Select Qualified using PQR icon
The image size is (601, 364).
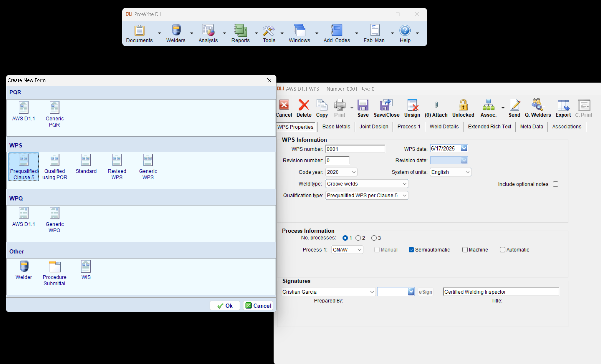(55, 167)
